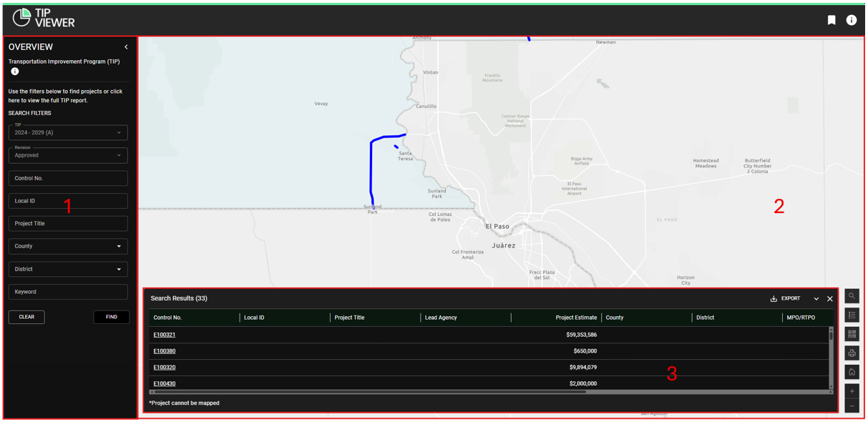Sort by Local ID column header

click(x=254, y=318)
